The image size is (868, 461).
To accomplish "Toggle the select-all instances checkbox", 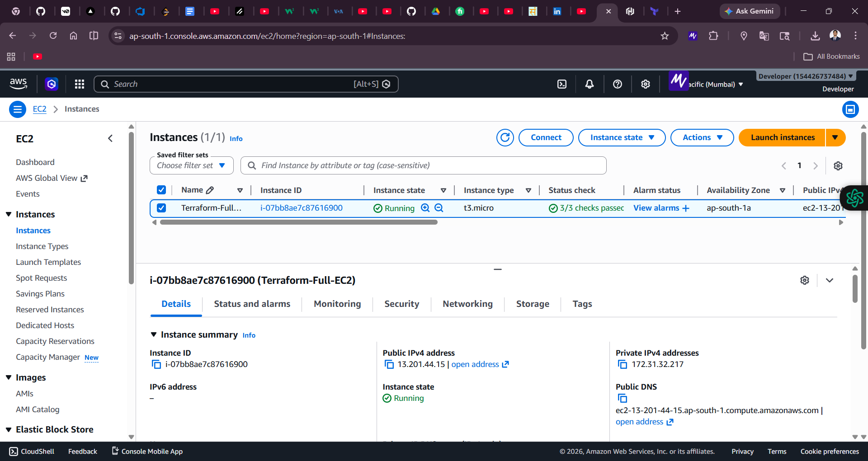I will (x=161, y=190).
